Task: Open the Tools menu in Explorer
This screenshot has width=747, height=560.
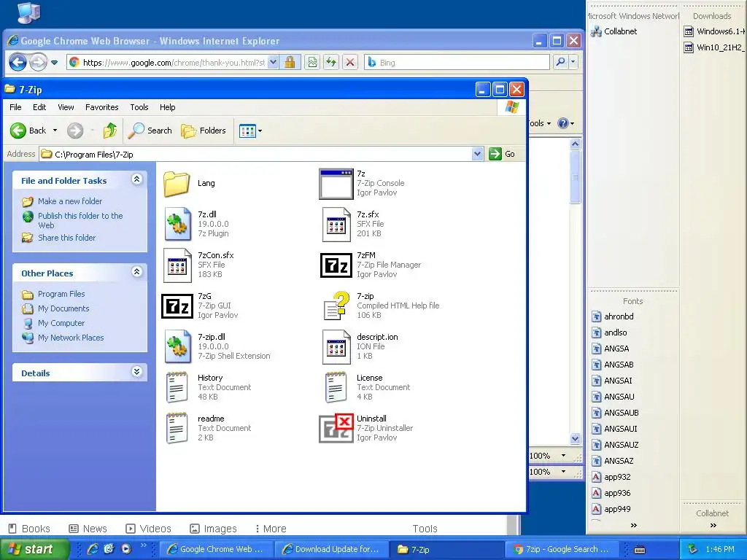Action: [139, 107]
